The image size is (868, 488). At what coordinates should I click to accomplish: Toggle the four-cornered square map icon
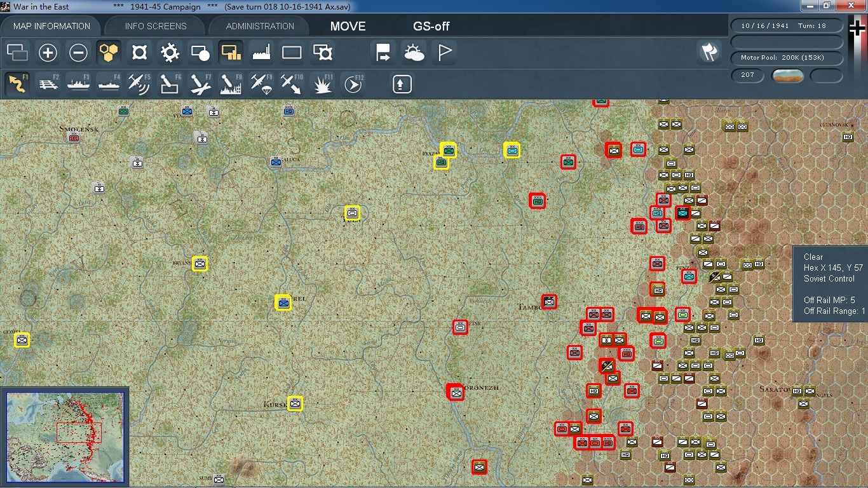pyautogui.click(x=139, y=53)
